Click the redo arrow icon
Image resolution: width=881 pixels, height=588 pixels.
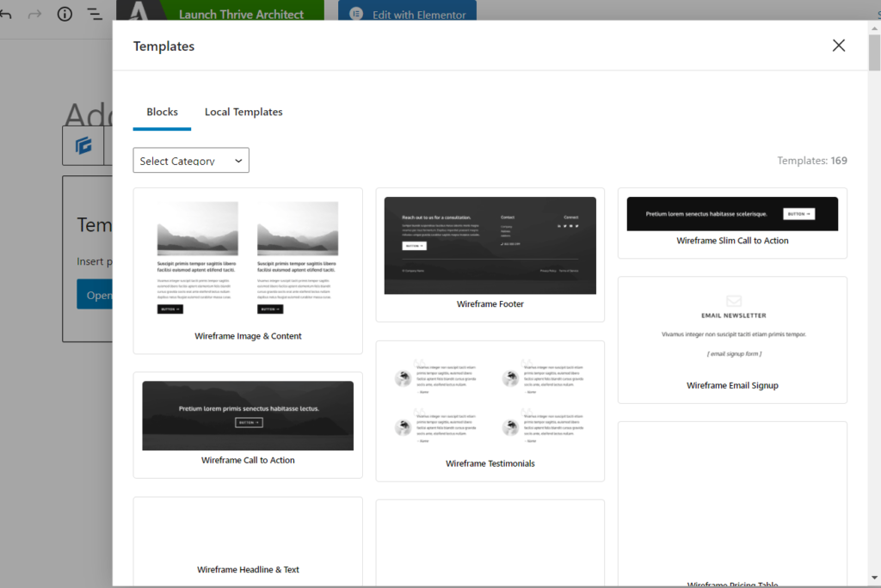pyautogui.click(x=34, y=15)
